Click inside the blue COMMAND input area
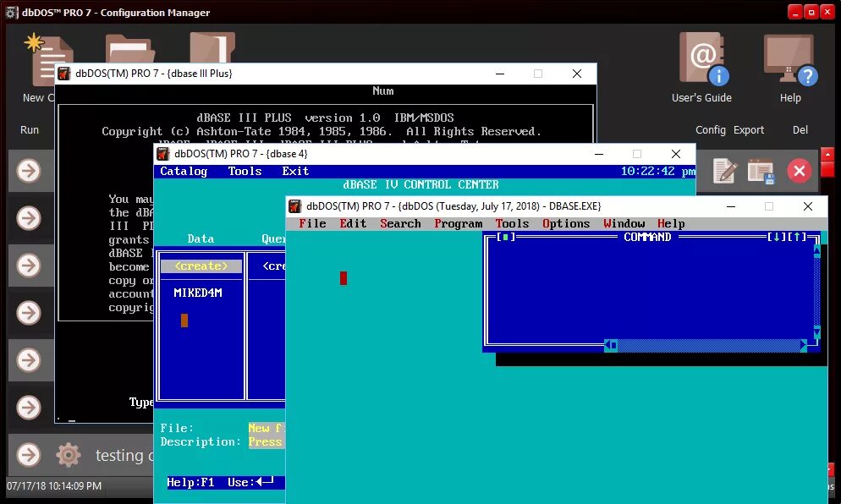 (x=651, y=292)
